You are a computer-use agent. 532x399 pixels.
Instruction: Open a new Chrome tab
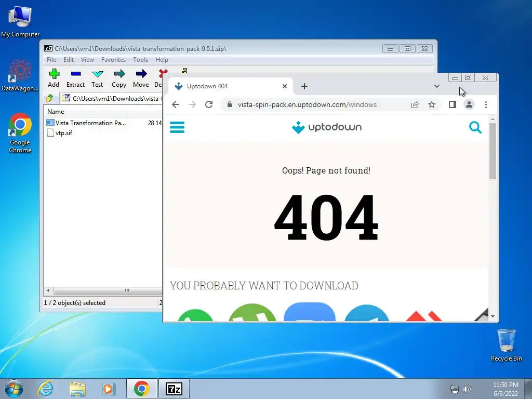click(304, 86)
